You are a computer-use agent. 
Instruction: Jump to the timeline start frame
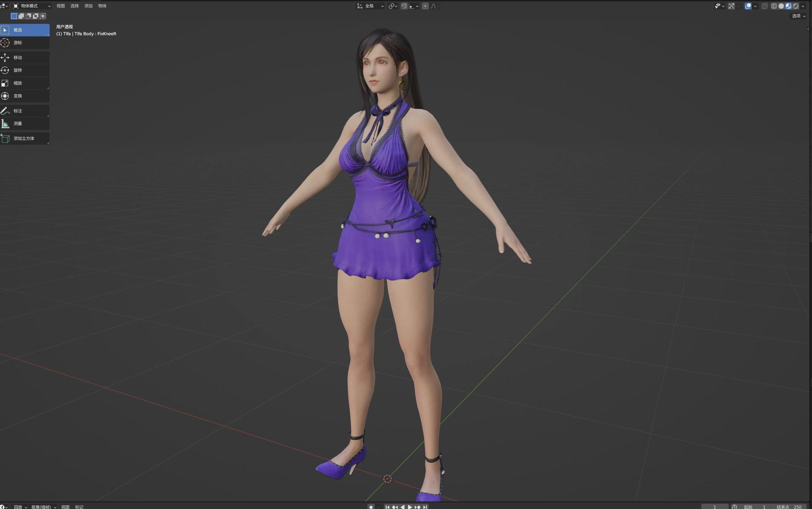click(387, 507)
